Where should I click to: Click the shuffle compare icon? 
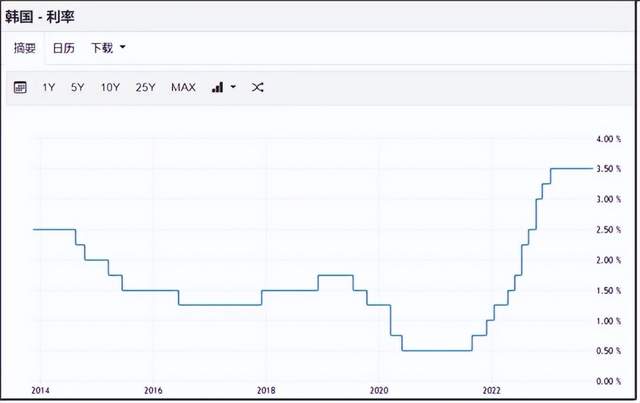pyautogui.click(x=258, y=87)
